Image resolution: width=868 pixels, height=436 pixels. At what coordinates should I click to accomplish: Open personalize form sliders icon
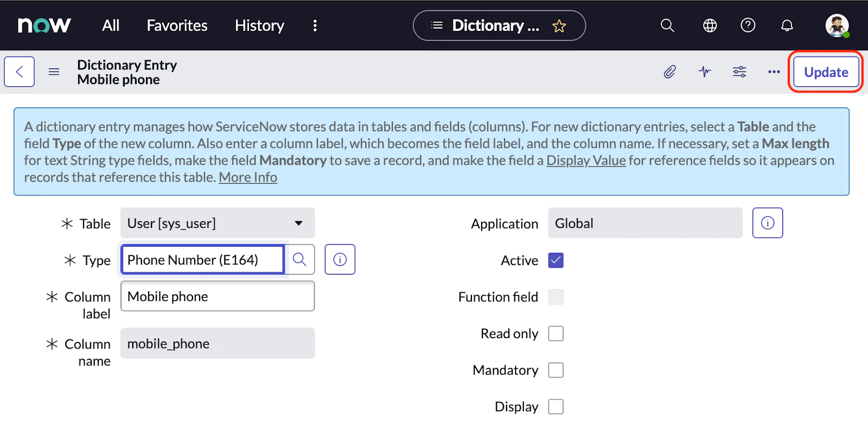(739, 72)
